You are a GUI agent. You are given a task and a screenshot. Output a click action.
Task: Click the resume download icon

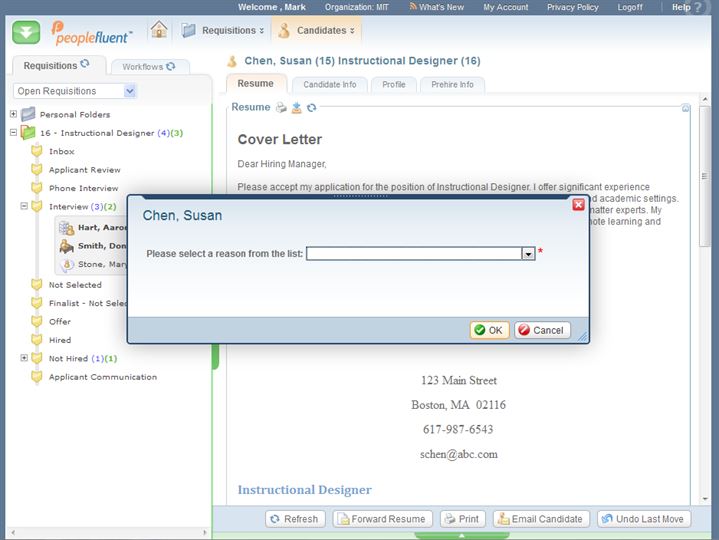[x=296, y=108]
